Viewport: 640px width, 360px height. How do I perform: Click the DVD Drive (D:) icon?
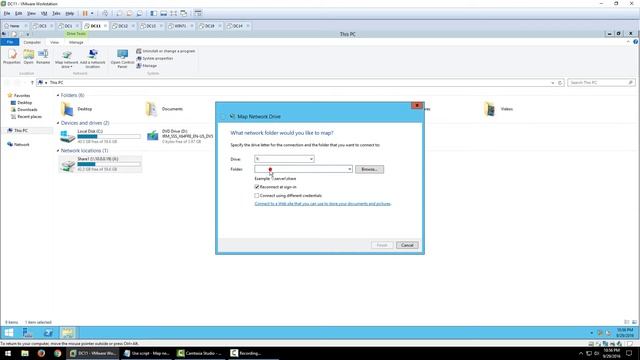153,136
